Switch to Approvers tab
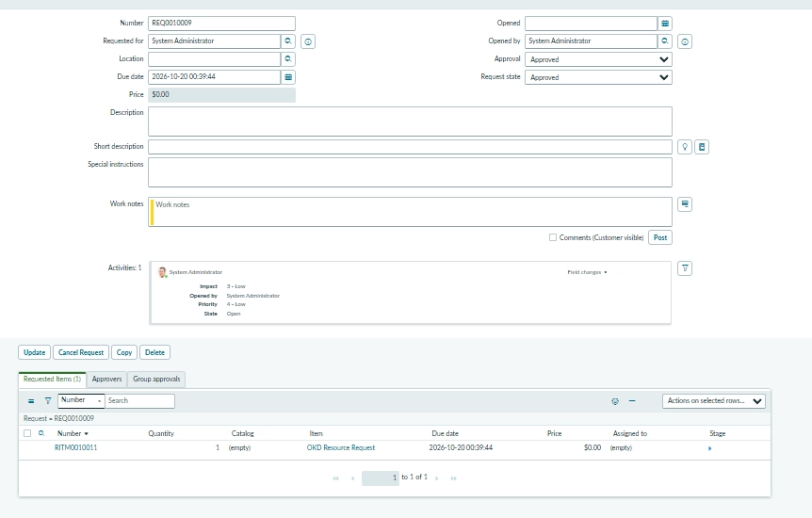 coord(106,380)
